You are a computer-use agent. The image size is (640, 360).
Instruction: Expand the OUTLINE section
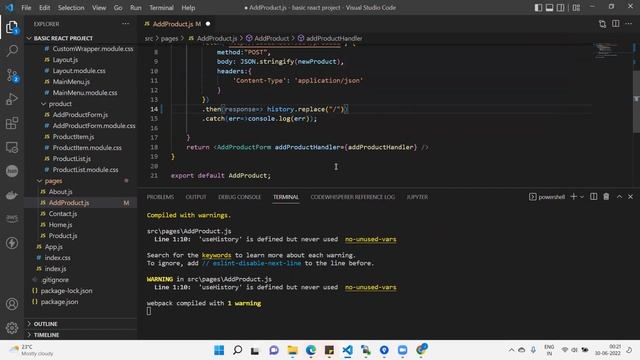coord(81,324)
